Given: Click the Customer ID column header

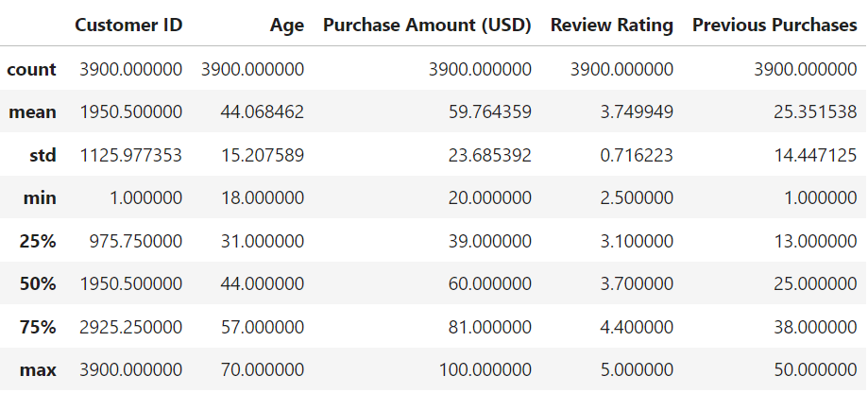Looking at the screenshot, I should tap(128, 25).
